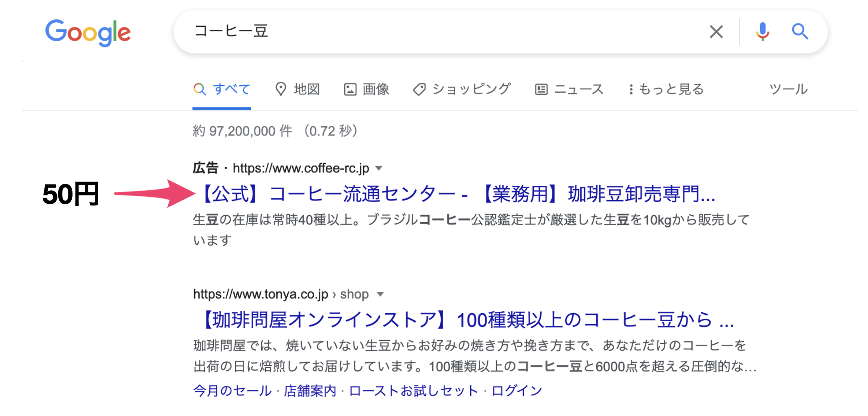Click the 約 97,200,000 件 result count

point(242,131)
